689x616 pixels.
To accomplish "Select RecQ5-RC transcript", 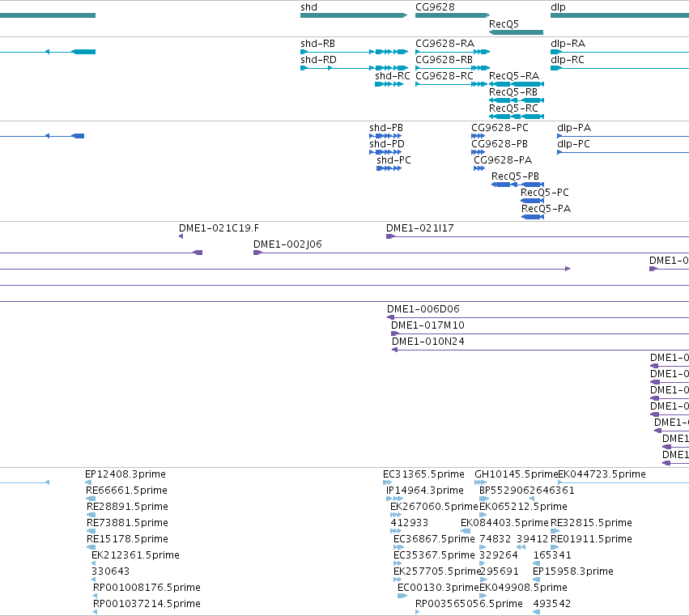I will [517, 117].
